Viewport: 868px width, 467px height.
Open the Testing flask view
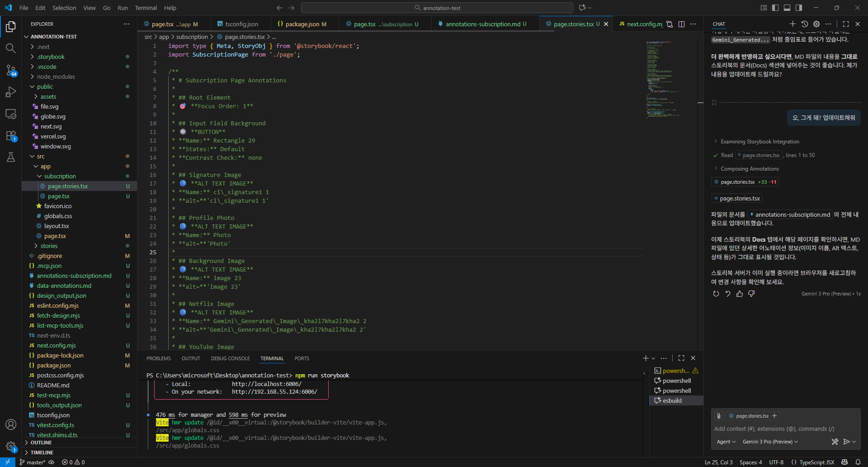click(x=11, y=157)
